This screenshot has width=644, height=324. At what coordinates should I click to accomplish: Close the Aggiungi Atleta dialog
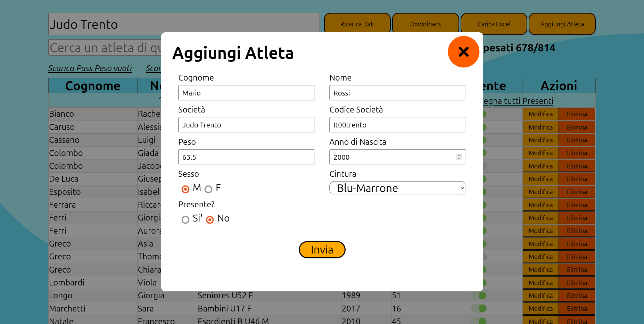pos(463,52)
